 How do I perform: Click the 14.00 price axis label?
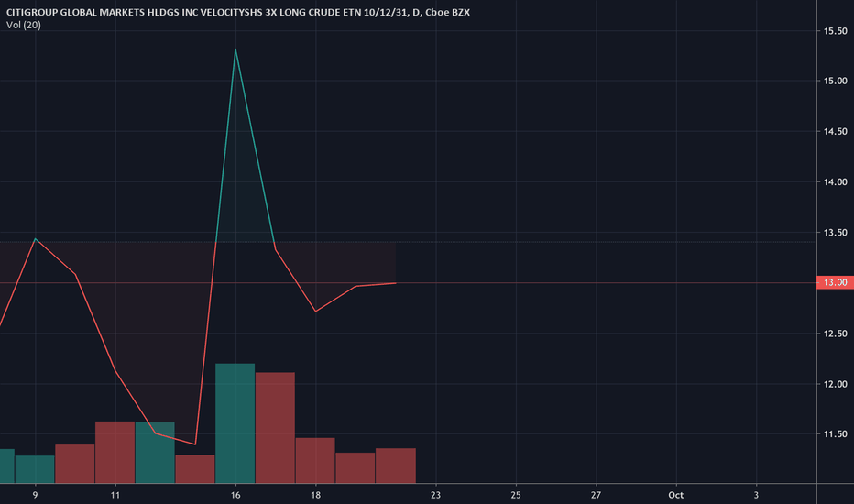[836, 182]
